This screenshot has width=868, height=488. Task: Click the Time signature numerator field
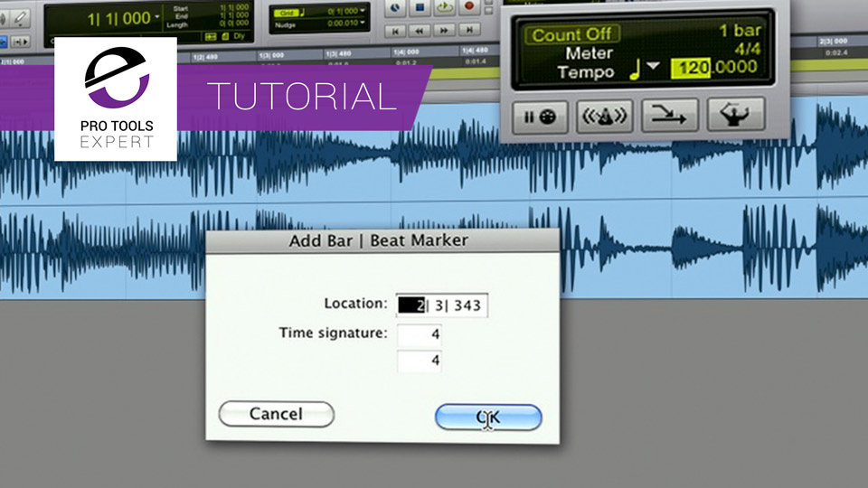[419, 334]
